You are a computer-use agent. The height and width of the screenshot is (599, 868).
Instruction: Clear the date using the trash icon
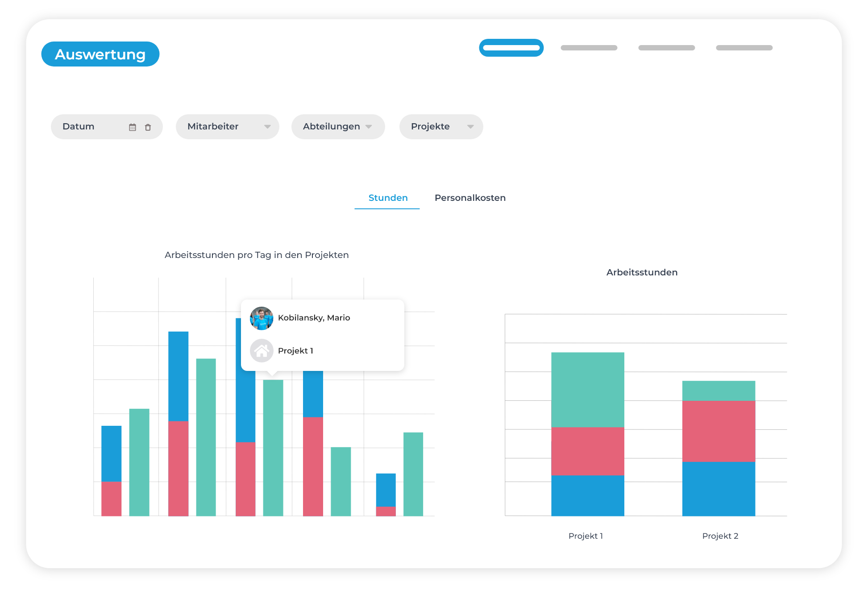click(148, 127)
